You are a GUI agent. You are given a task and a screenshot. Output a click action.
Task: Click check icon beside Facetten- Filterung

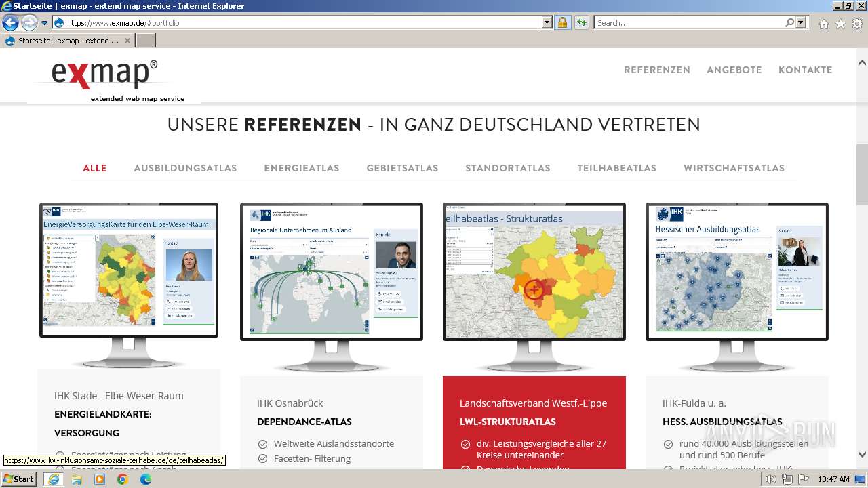click(x=262, y=459)
